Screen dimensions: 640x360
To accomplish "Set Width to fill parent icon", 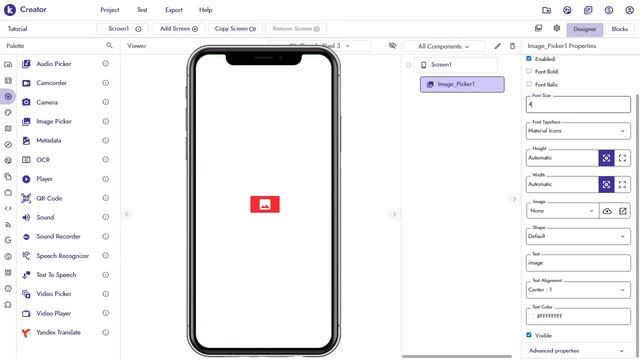I will click(x=622, y=184).
